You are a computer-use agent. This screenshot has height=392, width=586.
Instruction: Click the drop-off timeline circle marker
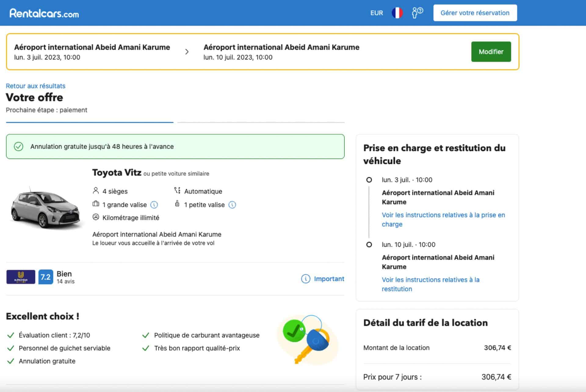(x=369, y=245)
